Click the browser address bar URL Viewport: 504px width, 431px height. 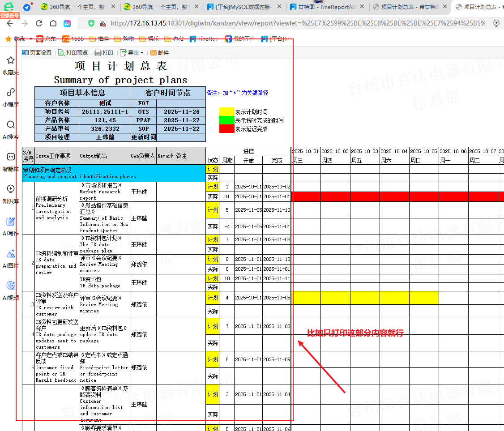tap(295, 23)
